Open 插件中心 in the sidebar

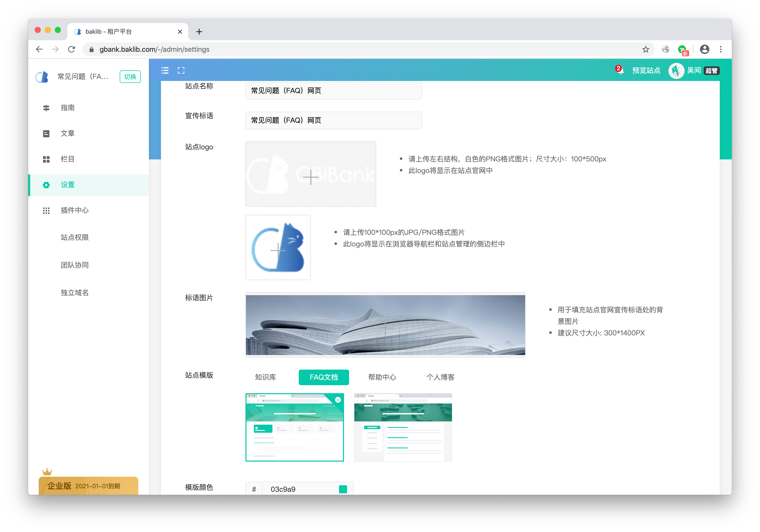[x=88, y=210]
